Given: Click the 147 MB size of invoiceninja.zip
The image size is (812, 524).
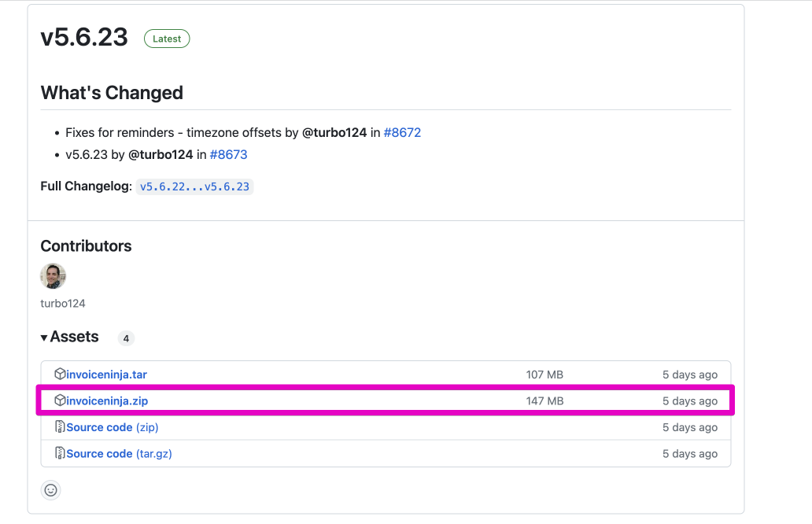Looking at the screenshot, I should click(x=544, y=400).
